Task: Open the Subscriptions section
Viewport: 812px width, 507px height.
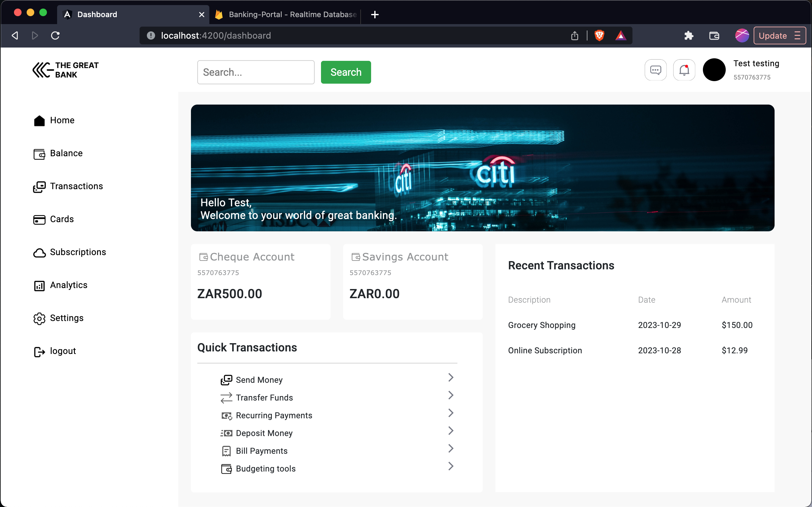Action: (x=78, y=252)
